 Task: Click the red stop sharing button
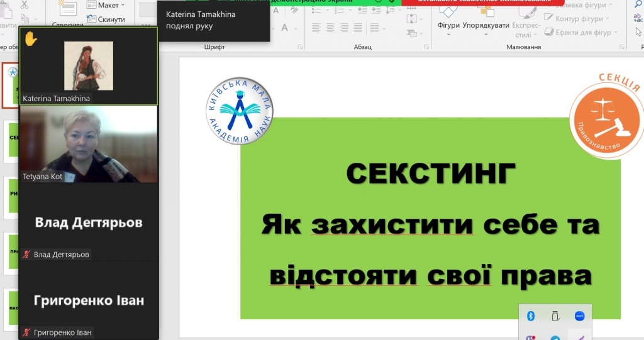pos(483,2)
